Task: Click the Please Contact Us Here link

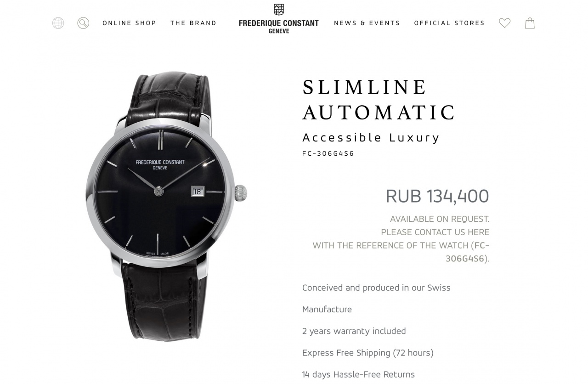Action: pos(435,232)
